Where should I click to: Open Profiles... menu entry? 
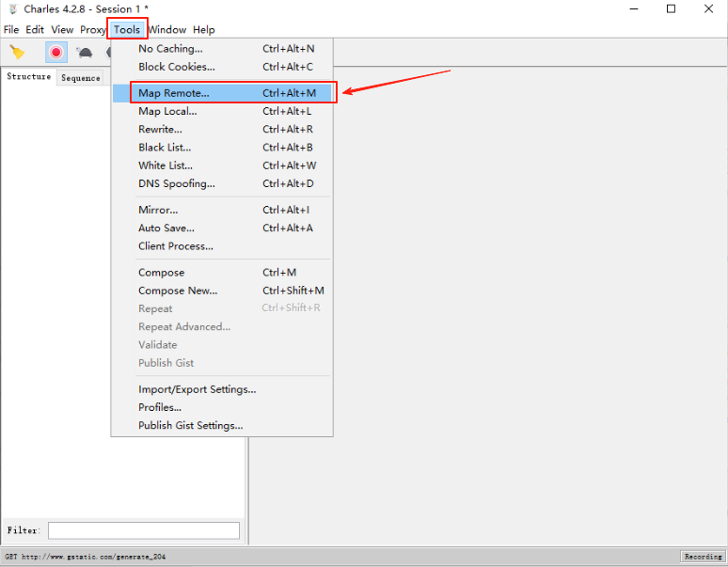(x=222, y=408)
